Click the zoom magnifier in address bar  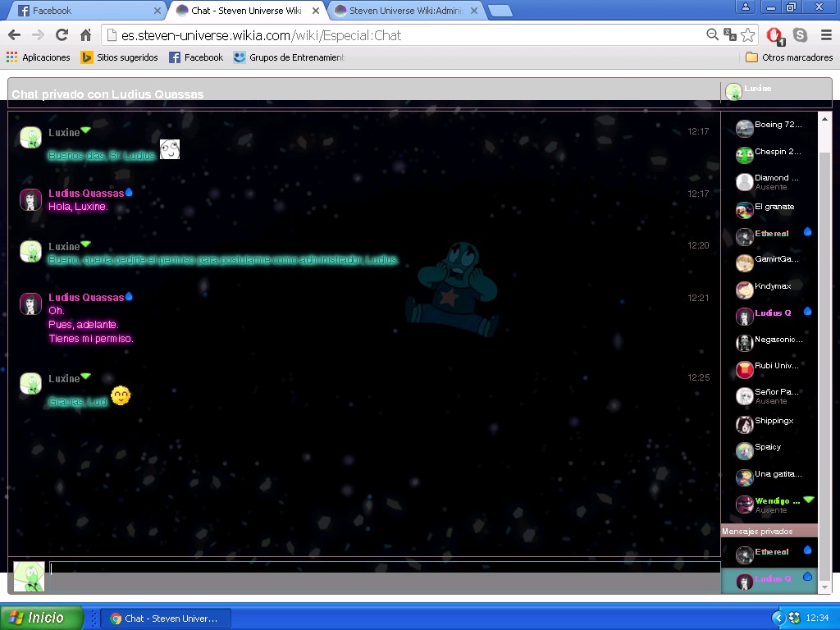coord(713,35)
